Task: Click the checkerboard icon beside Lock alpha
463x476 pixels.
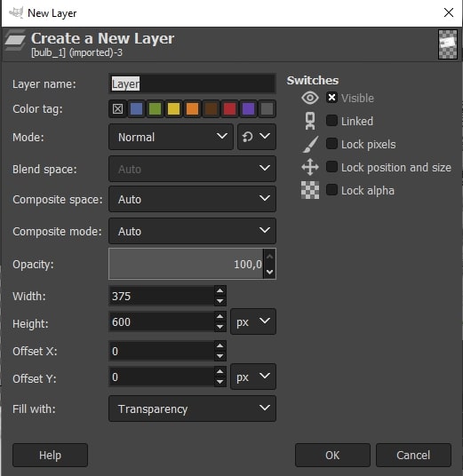Action: [x=310, y=190]
